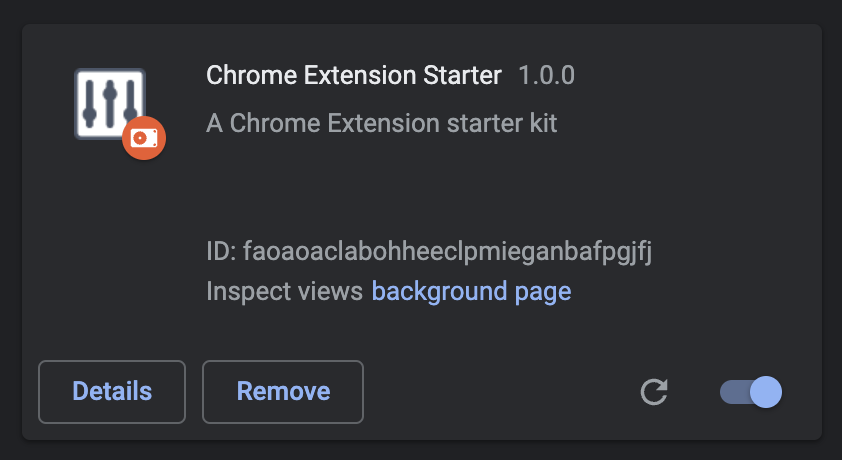Reload the extension with the refresh icon
The image size is (842, 460).
(x=654, y=392)
